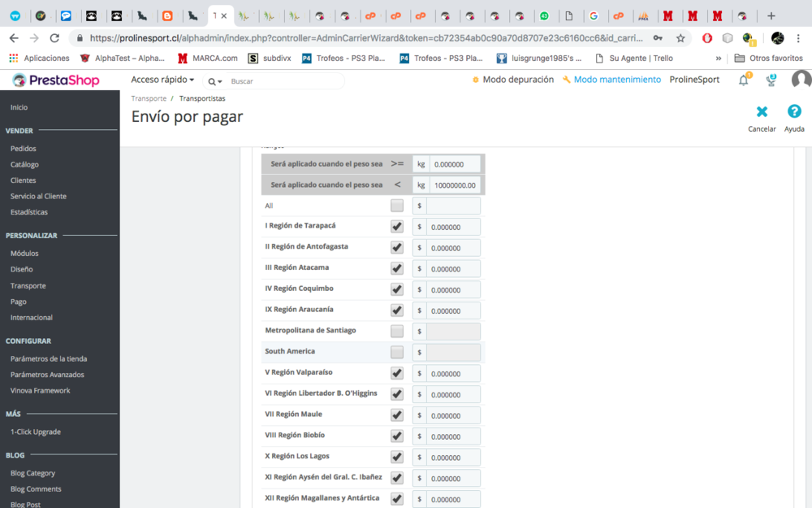This screenshot has height=508, width=812.
Task: Open Parámetros de la tienda
Action: pyautogui.click(x=49, y=358)
